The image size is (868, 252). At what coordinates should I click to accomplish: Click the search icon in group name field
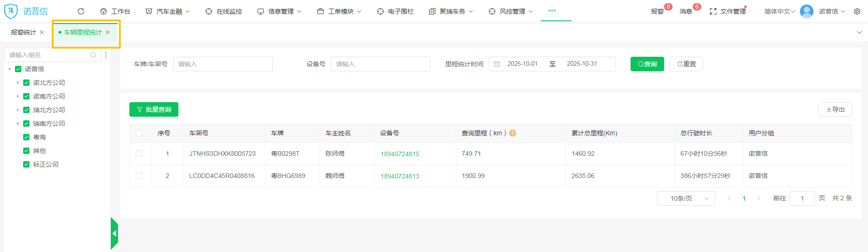(93, 55)
